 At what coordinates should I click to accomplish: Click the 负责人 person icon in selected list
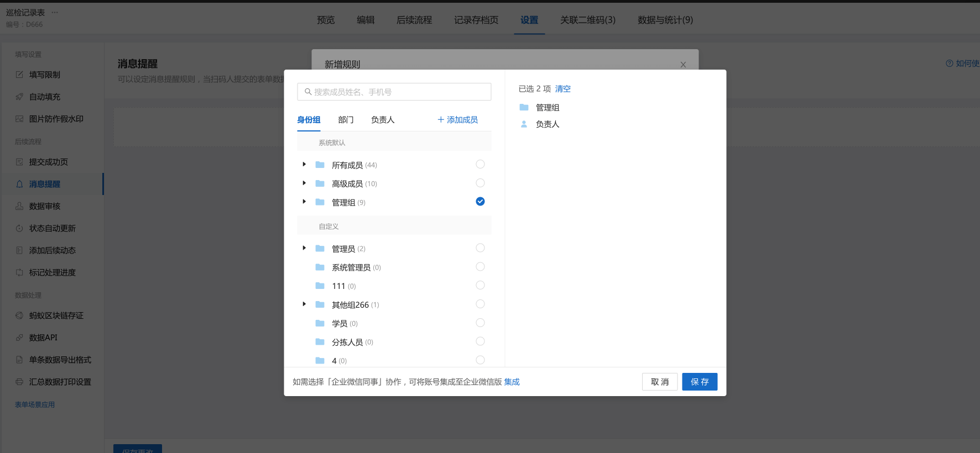pyautogui.click(x=524, y=124)
